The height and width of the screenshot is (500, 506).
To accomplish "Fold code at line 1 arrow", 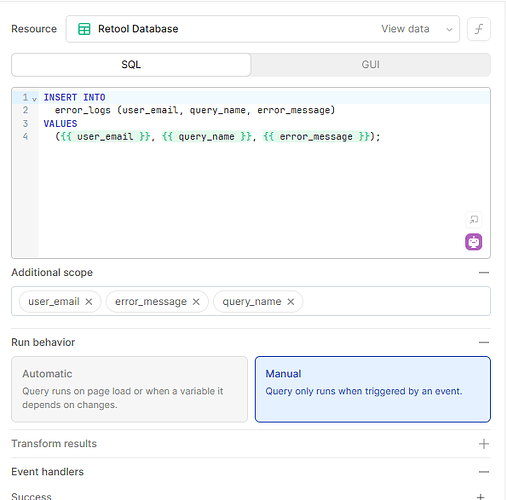I will click(x=34, y=99).
